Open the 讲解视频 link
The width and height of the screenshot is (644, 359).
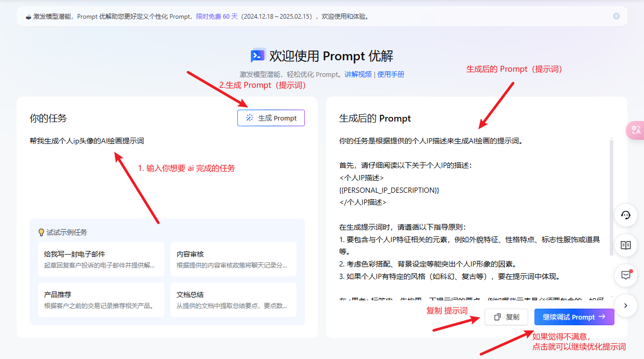pyautogui.click(x=358, y=74)
